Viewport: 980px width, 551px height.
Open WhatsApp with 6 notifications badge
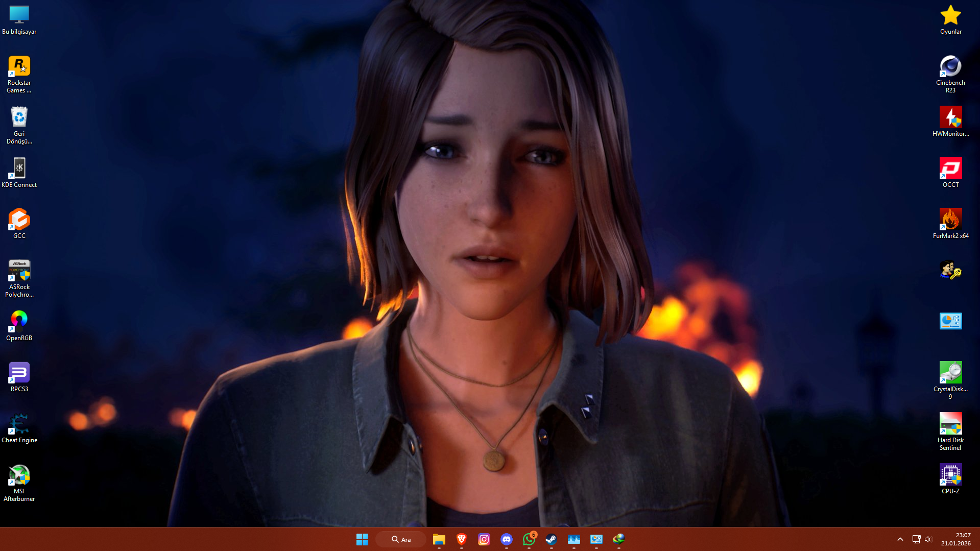[x=529, y=539]
